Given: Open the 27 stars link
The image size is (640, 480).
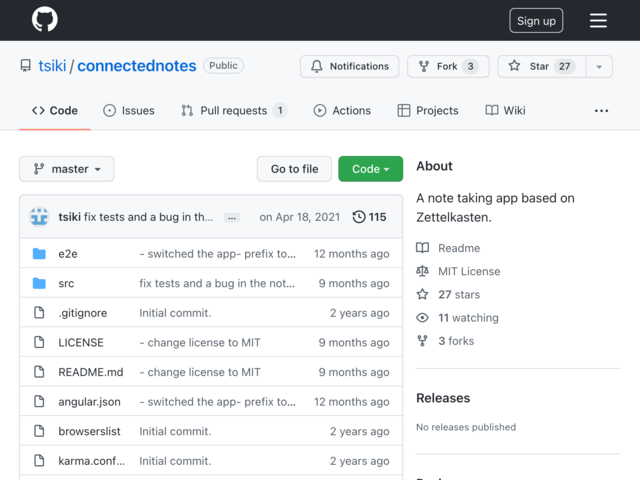Looking at the screenshot, I should 459,295.
